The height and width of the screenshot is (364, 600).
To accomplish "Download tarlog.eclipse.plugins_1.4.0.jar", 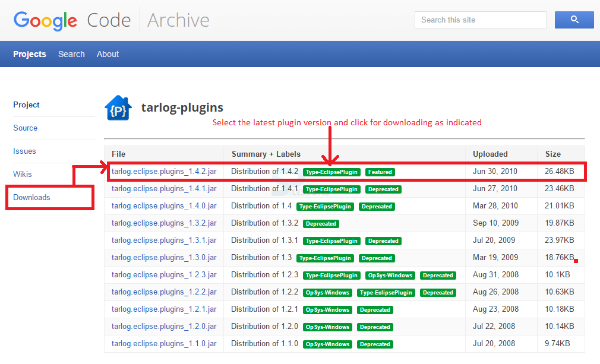I will (x=164, y=206).
